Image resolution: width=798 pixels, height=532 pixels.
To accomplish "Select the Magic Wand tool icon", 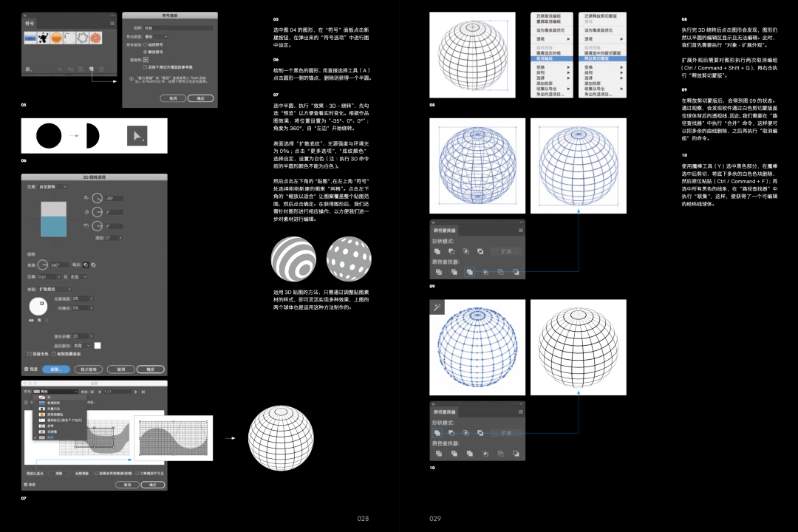I will tap(437, 307).
